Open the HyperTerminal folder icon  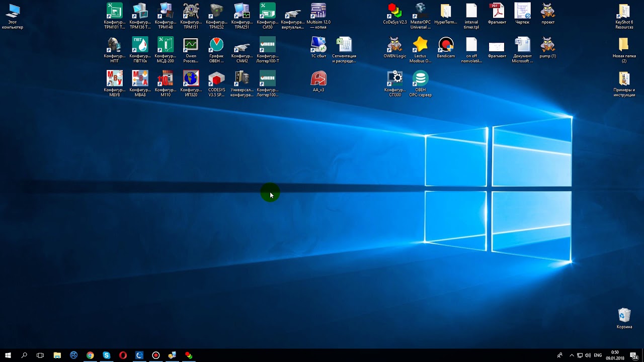[x=446, y=14]
